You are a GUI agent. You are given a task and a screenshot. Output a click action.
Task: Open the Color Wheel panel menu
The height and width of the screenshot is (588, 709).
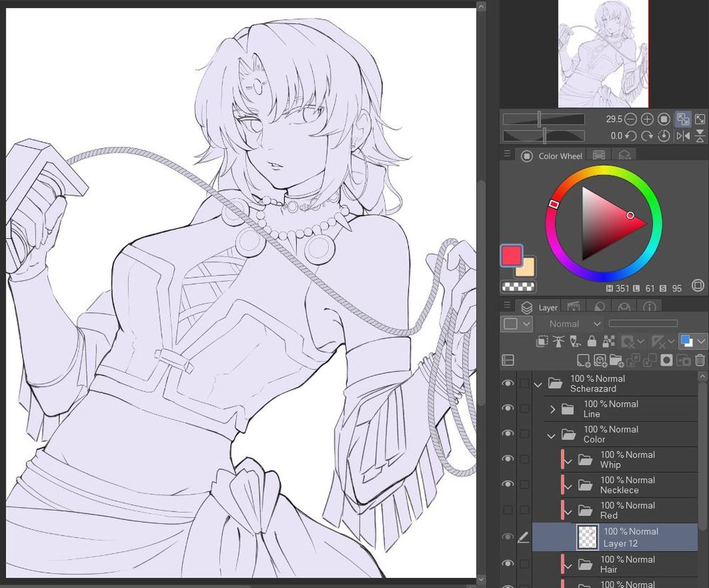click(507, 154)
